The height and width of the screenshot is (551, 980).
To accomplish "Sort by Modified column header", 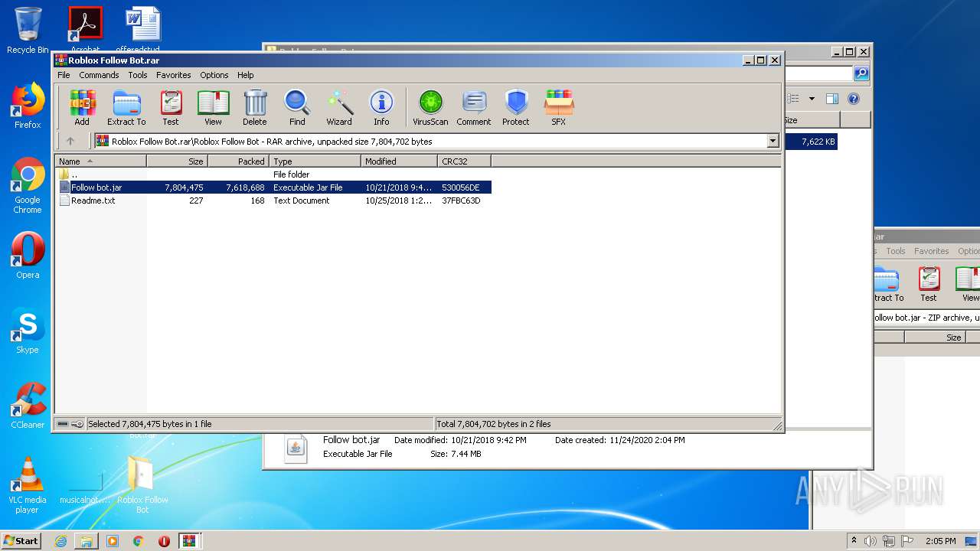I will pyautogui.click(x=400, y=161).
